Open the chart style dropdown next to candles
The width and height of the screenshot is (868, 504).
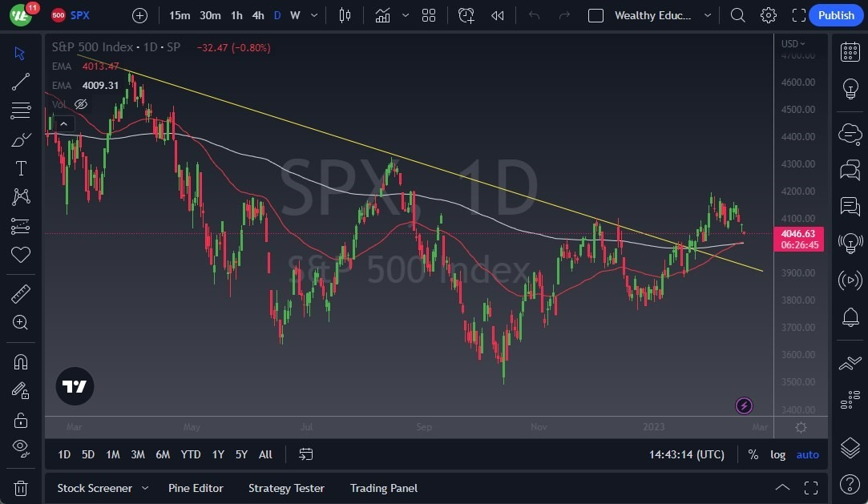click(x=406, y=15)
